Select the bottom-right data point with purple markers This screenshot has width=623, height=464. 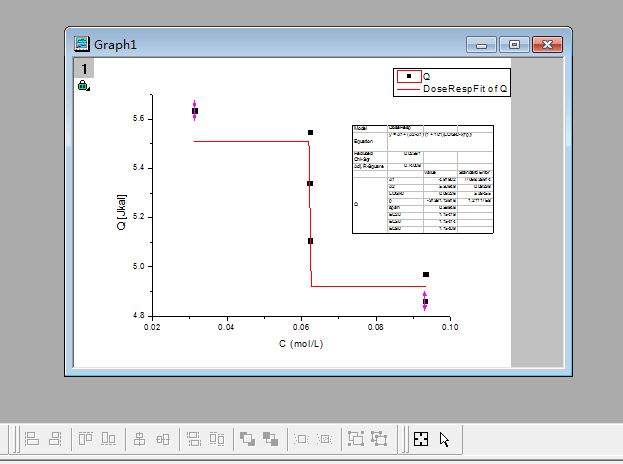(x=425, y=302)
